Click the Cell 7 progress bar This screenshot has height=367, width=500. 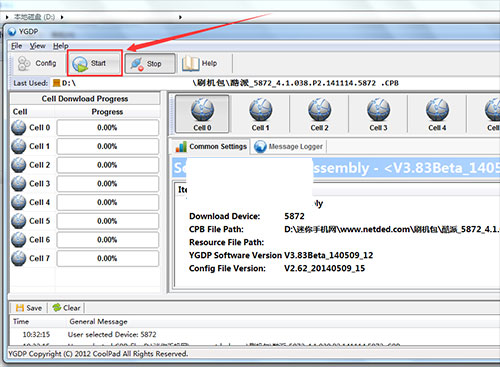coord(107,258)
